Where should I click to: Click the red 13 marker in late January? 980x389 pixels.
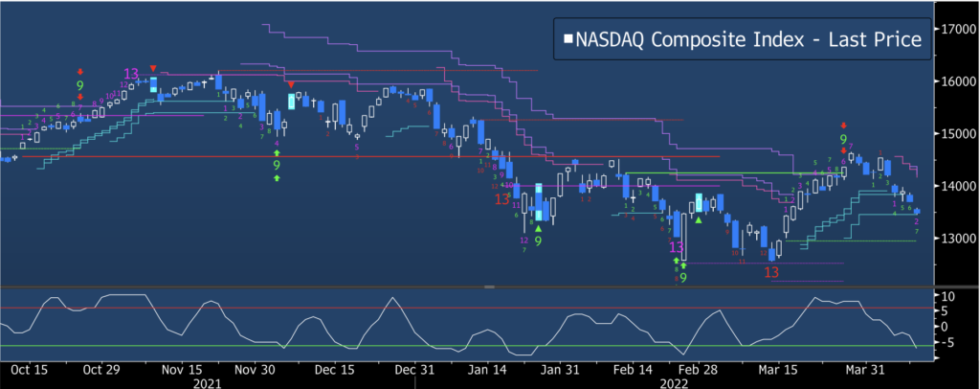pos(501,199)
